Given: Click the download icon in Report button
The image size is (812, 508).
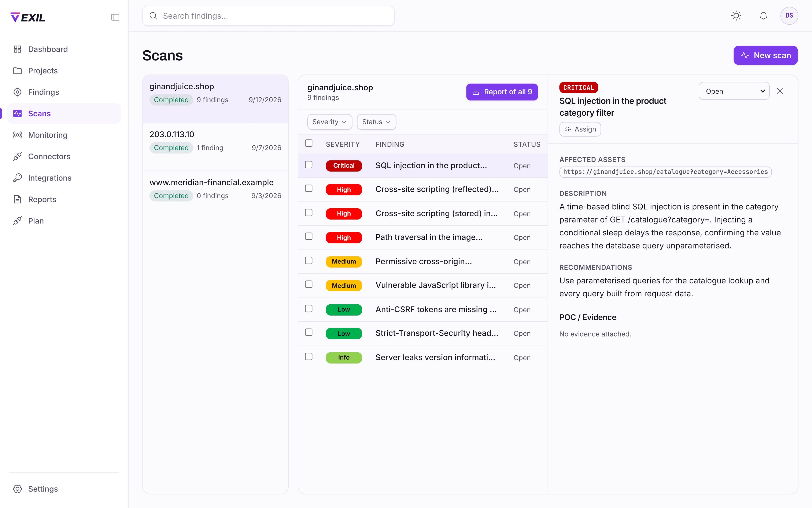Looking at the screenshot, I should 476,92.
